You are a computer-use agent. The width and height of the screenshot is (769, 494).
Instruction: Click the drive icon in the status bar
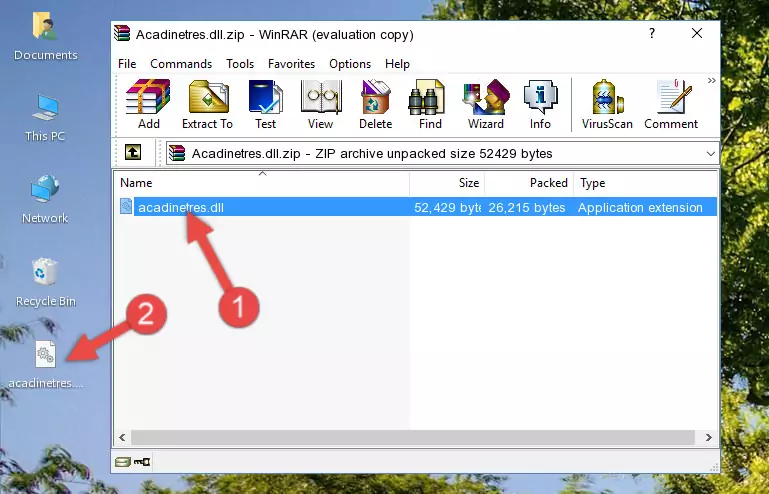(x=123, y=461)
